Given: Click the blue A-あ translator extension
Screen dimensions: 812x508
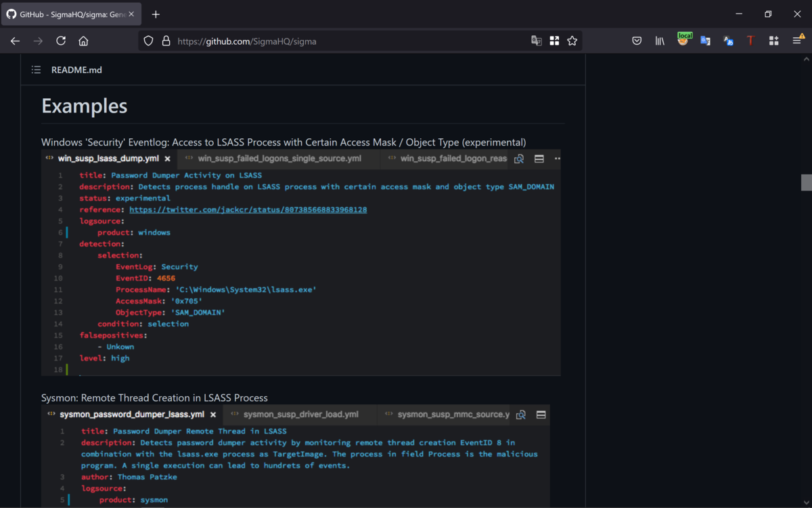Looking at the screenshot, I should [728, 41].
